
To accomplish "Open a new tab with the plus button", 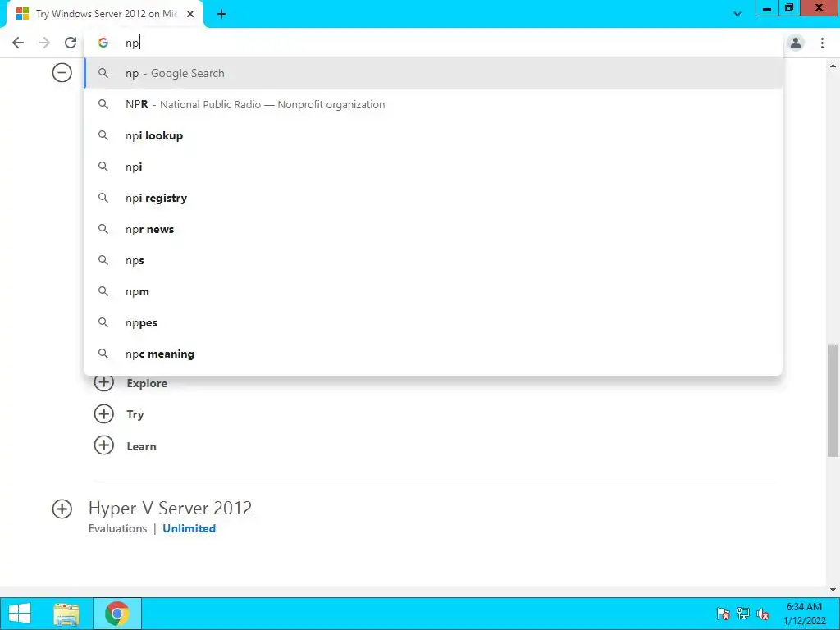I will [221, 14].
